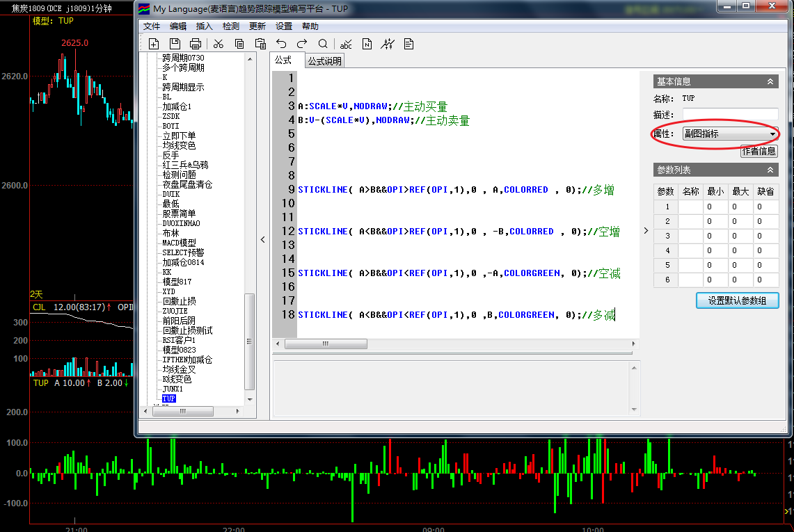Open the 检测 menu
Image resolution: width=794 pixels, height=532 pixels.
230,26
